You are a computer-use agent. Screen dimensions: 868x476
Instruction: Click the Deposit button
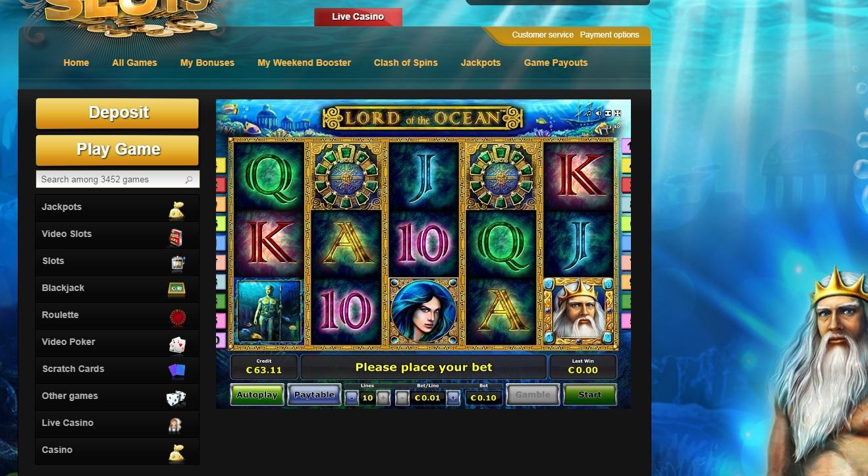click(x=117, y=113)
